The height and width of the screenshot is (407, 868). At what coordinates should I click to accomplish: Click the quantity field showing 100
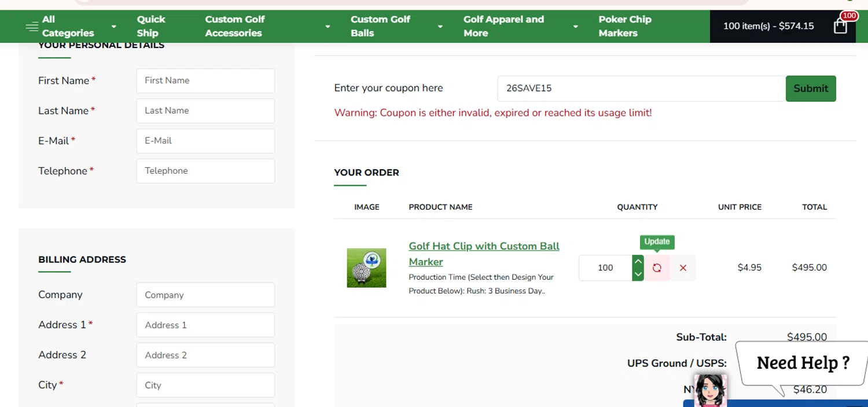pyautogui.click(x=605, y=268)
